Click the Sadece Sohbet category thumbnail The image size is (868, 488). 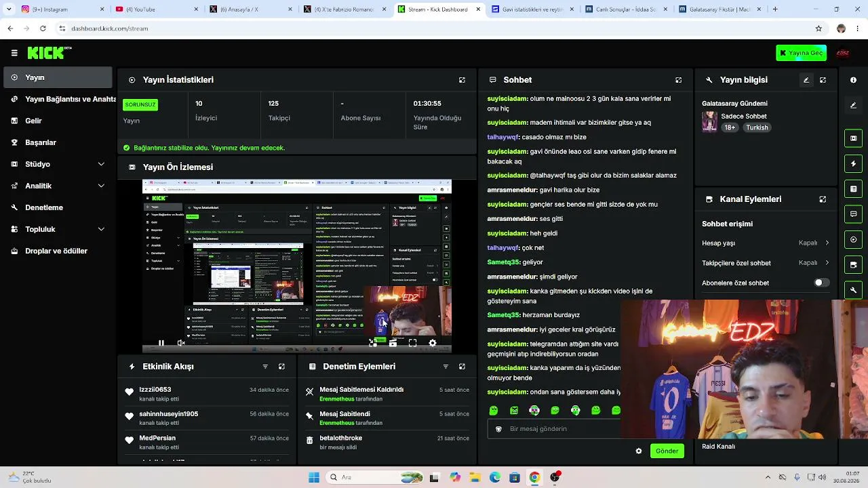pos(709,122)
